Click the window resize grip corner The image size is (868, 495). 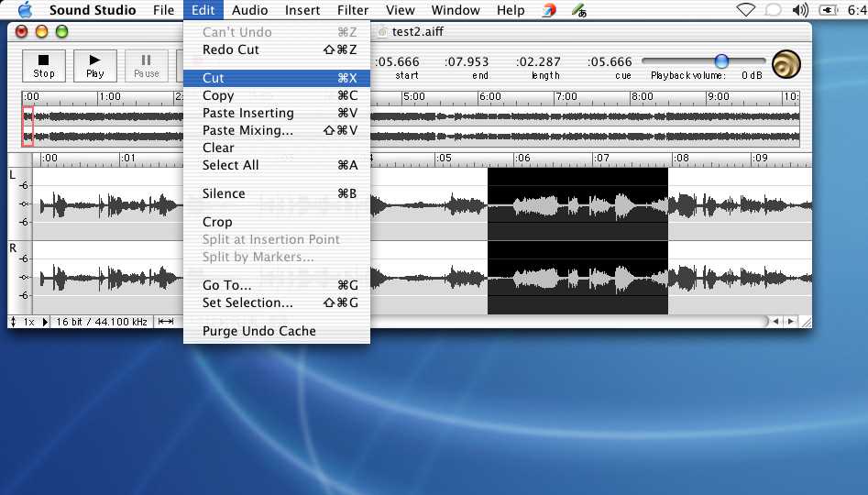806,322
